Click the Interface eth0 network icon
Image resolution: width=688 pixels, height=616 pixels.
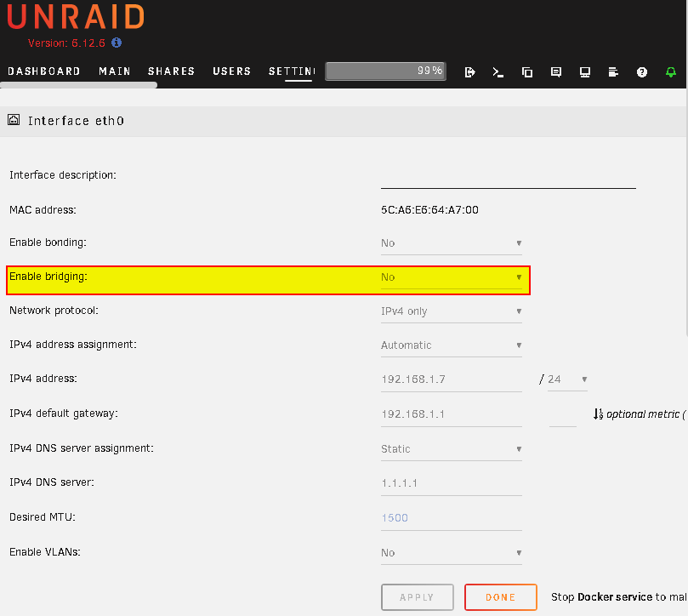[14, 120]
